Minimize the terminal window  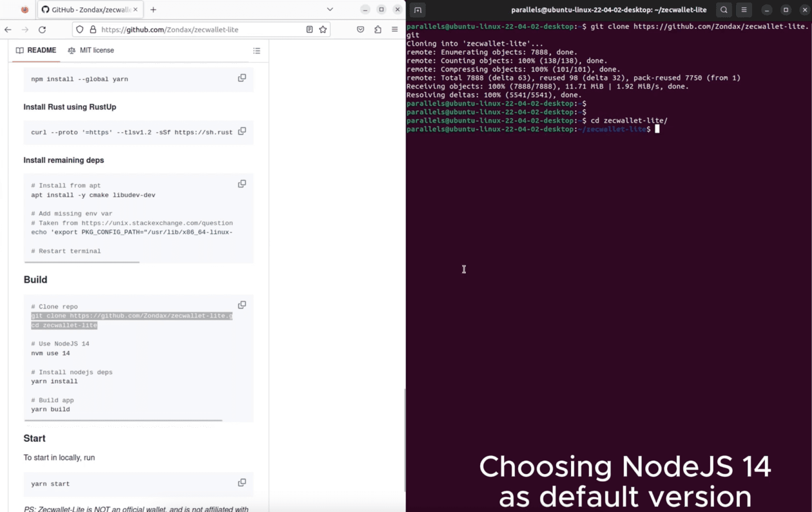pos(767,10)
